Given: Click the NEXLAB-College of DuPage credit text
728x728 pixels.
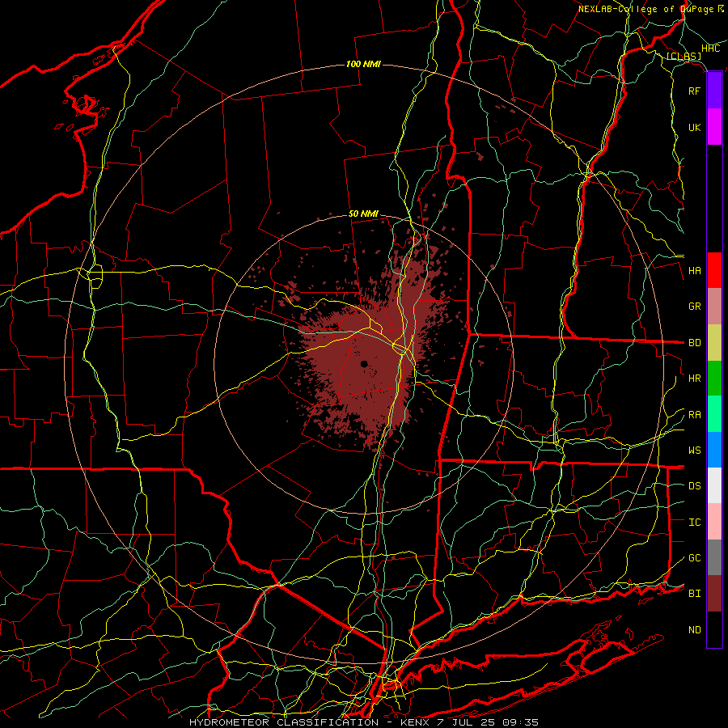Looking at the screenshot, I should pyautogui.click(x=645, y=9).
